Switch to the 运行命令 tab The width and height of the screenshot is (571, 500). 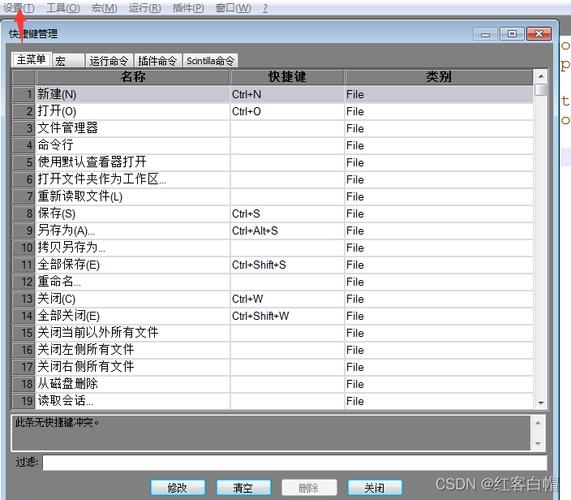click(109, 61)
